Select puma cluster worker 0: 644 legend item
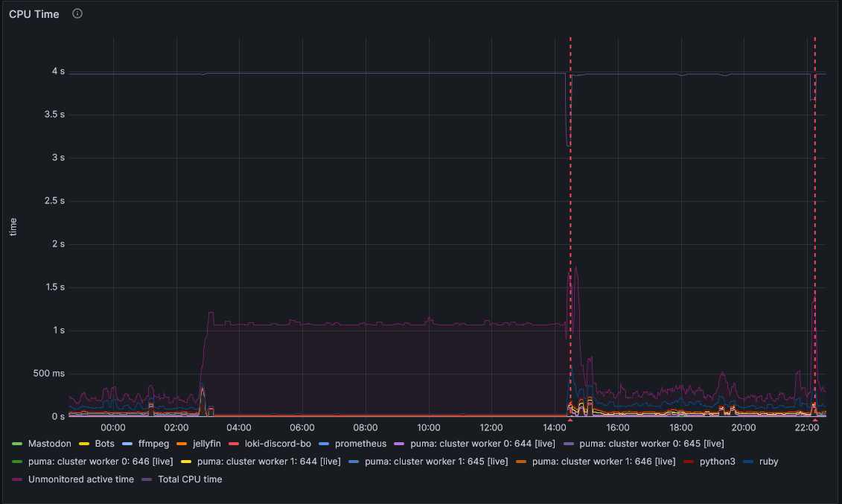 click(488, 444)
